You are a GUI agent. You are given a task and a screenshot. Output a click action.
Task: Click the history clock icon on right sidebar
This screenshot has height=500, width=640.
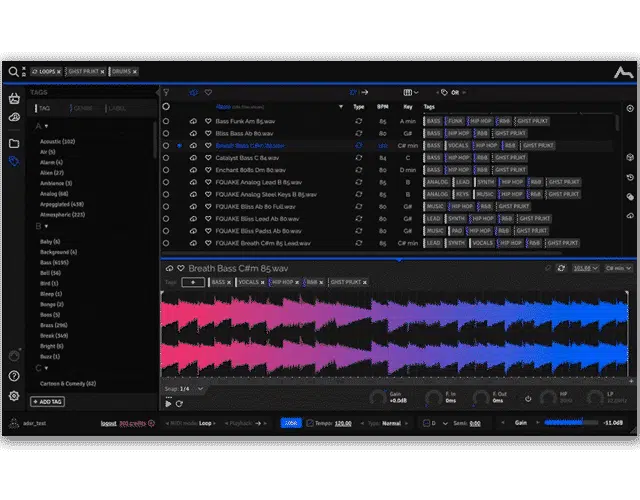pos(630,177)
